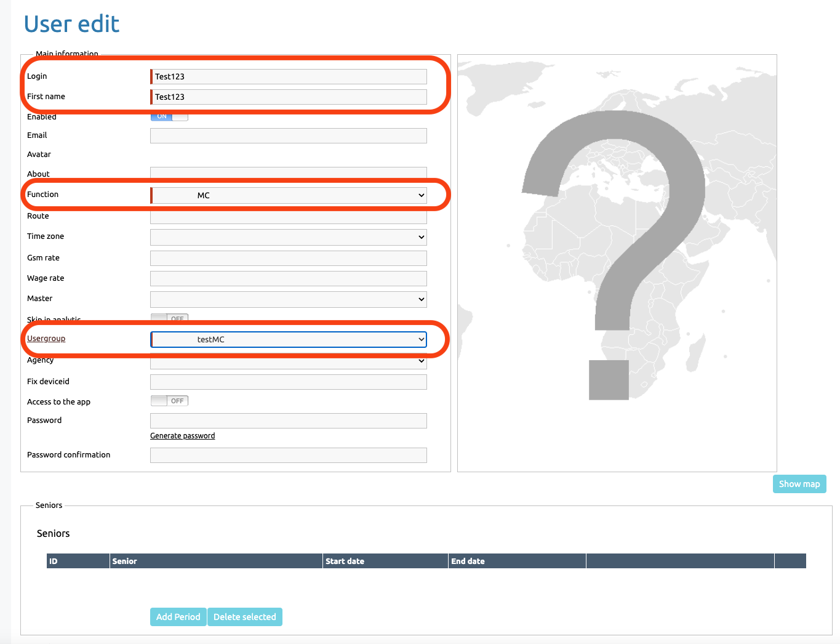840x644 pixels.
Task: Open the Master dropdown list
Action: pyautogui.click(x=288, y=299)
